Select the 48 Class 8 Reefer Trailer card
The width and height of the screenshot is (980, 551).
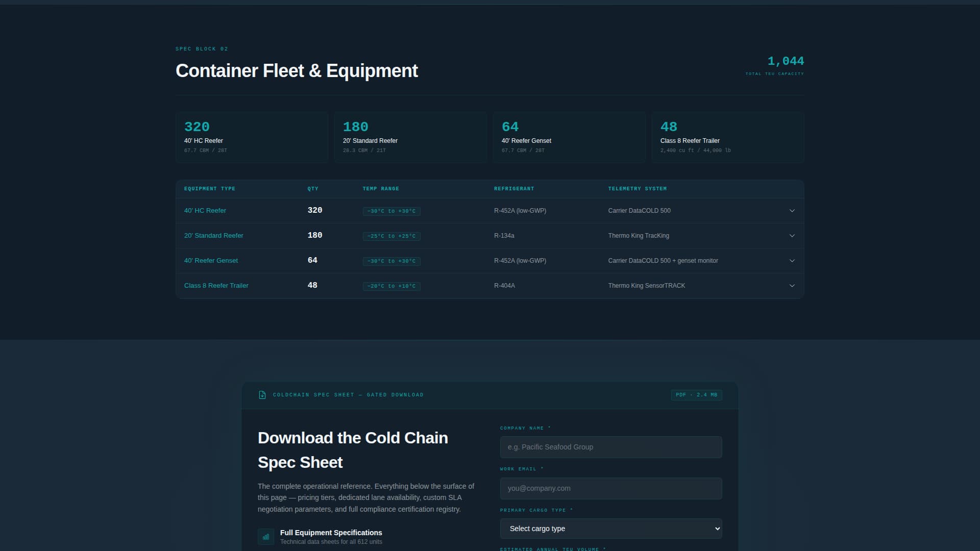[x=727, y=137]
